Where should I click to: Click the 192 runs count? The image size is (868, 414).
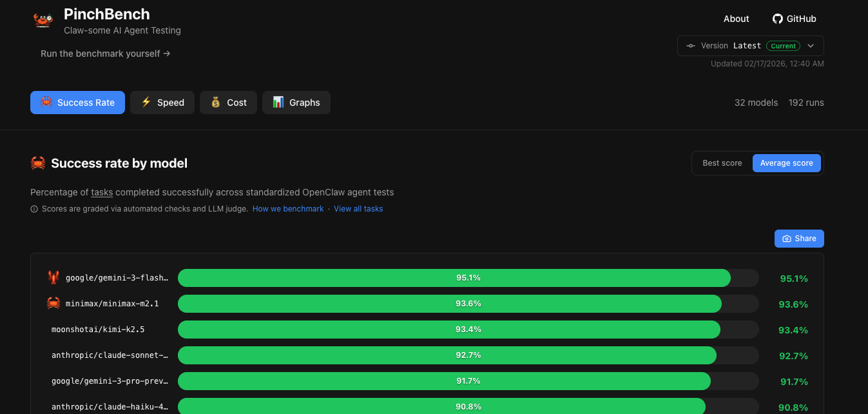coord(806,103)
